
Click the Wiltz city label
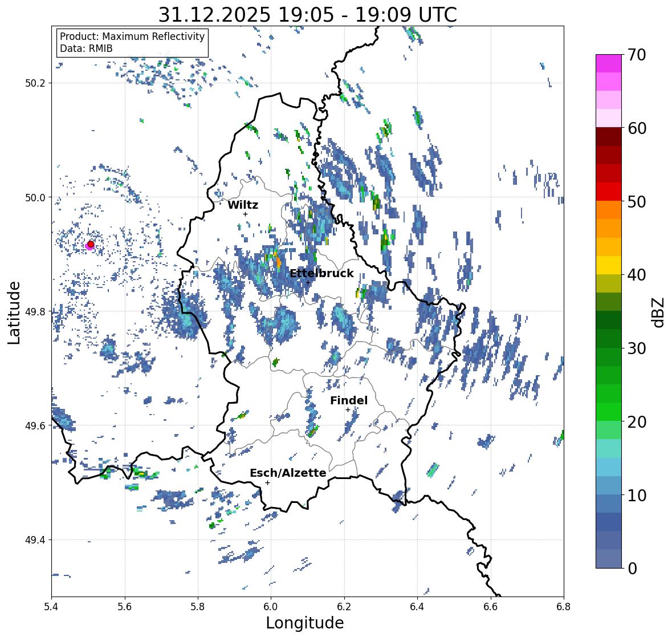tap(243, 205)
